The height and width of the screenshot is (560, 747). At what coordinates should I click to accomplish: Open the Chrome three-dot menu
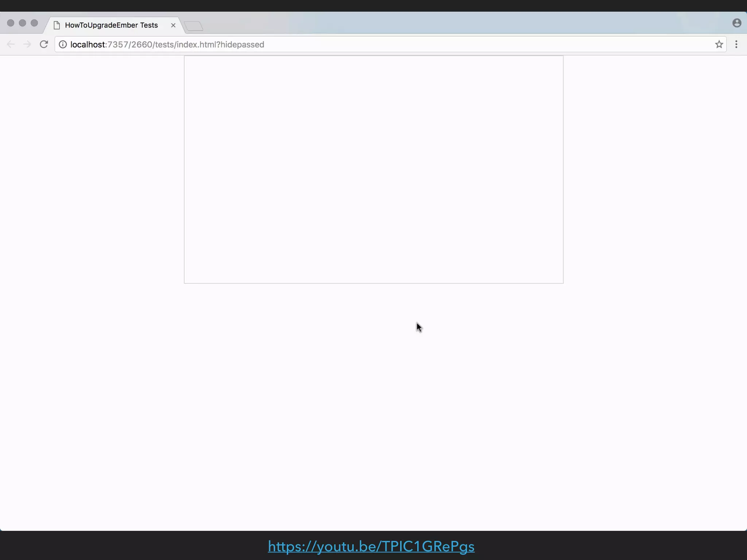(736, 44)
